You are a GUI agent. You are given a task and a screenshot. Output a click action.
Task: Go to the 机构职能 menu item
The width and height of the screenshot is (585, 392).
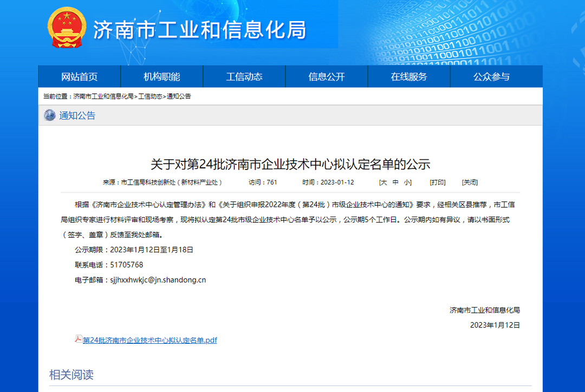tap(162, 77)
